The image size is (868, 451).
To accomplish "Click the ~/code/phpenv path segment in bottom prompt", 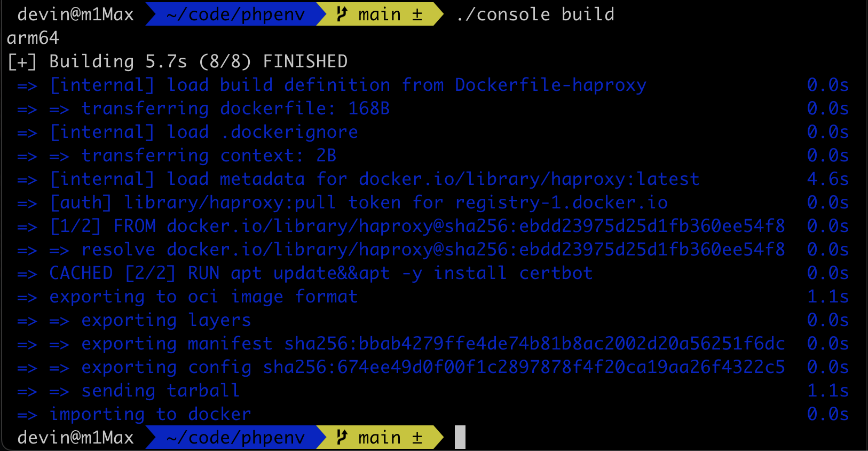I will pyautogui.click(x=235, y=438).
